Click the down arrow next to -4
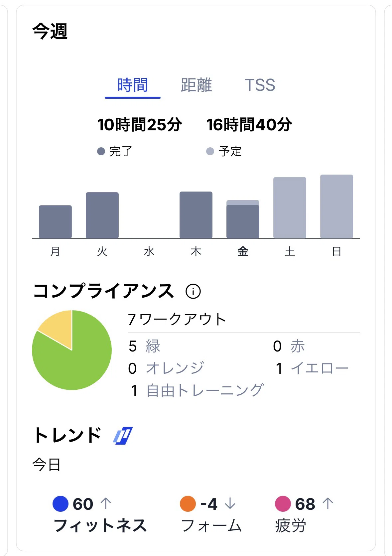This screenshot has width=392, height=556. click(x=230, y=503)
